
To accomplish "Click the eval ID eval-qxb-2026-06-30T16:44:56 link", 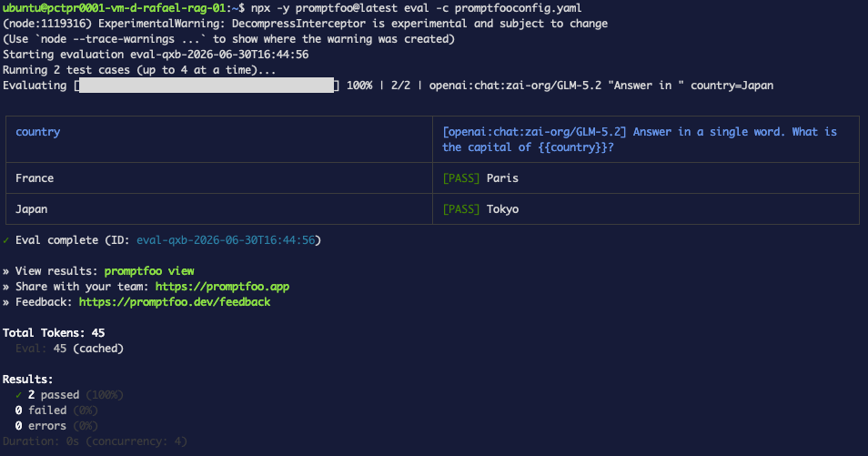I will click(226, 240).
